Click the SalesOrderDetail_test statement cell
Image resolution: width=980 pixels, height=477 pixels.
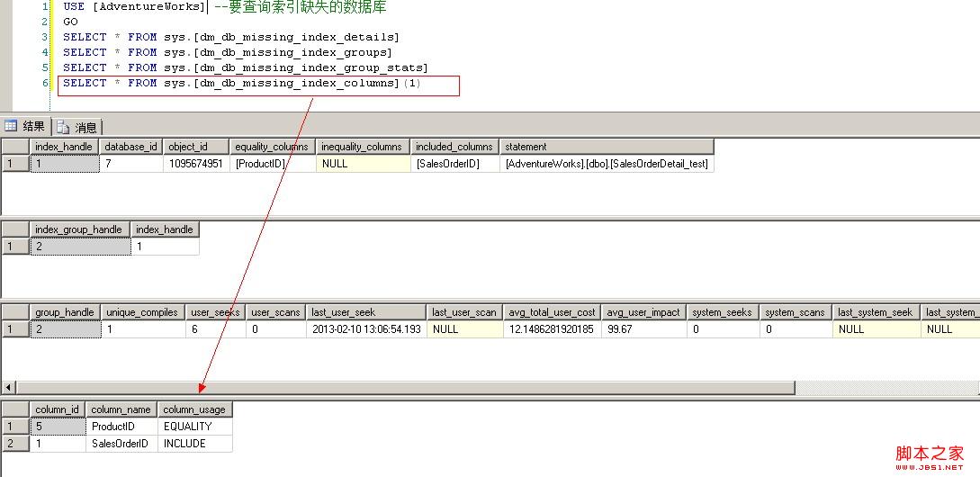pos(607,164)
